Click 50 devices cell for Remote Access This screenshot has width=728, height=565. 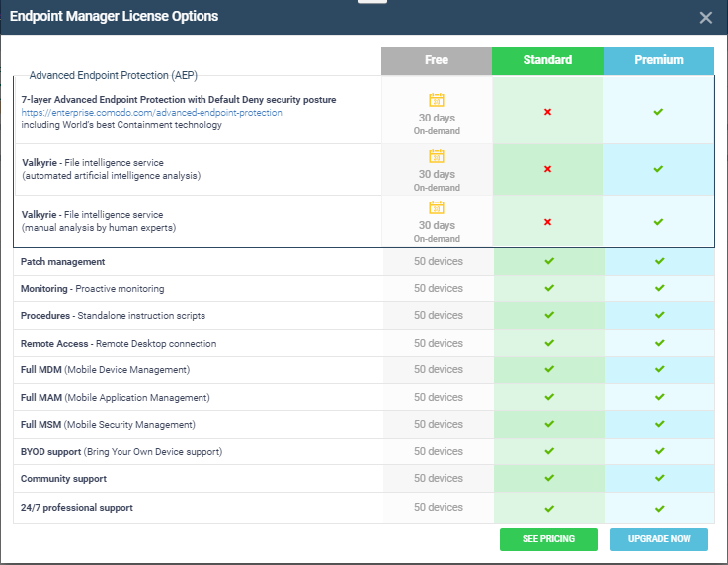coord(439,343)
